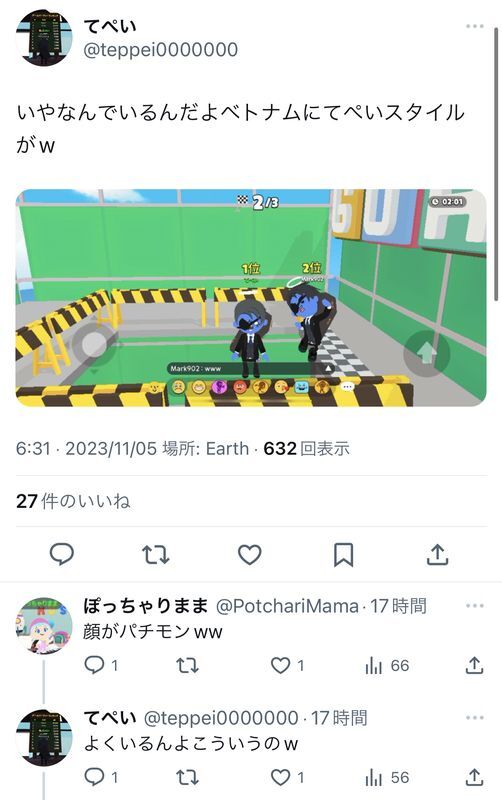Retweet ぽっちゃりまま's reply
502x800 pixels.
pos(187,665)
